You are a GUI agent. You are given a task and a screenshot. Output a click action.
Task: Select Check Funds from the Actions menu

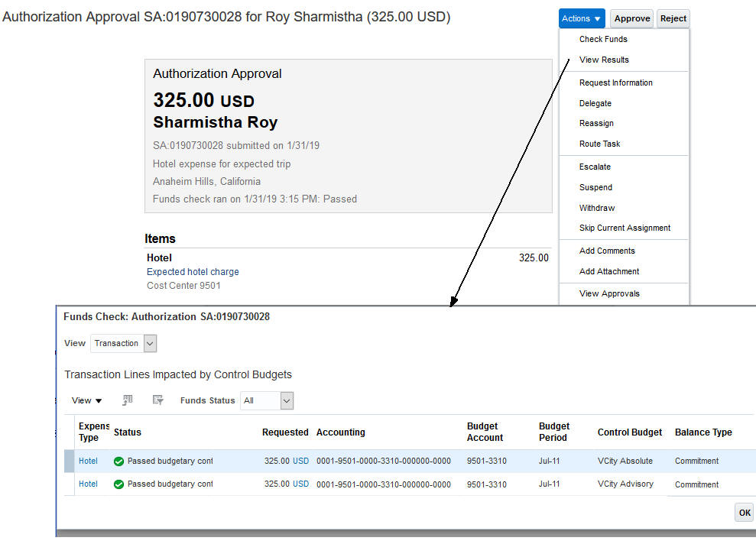(x=603, y=39)
